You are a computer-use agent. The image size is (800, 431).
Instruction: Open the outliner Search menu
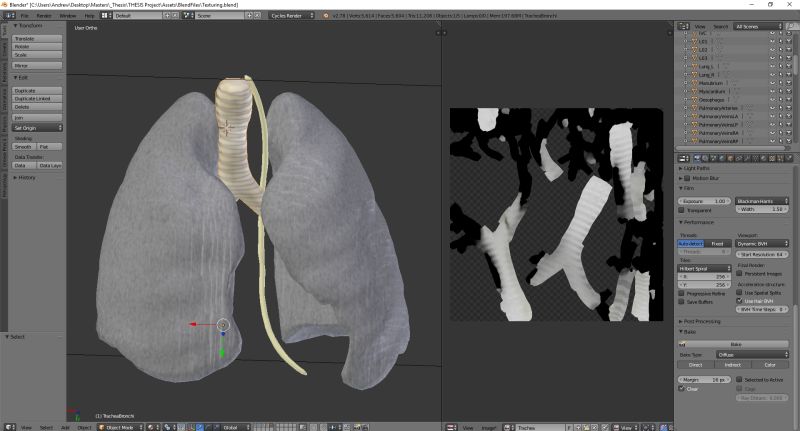[720, 27]
